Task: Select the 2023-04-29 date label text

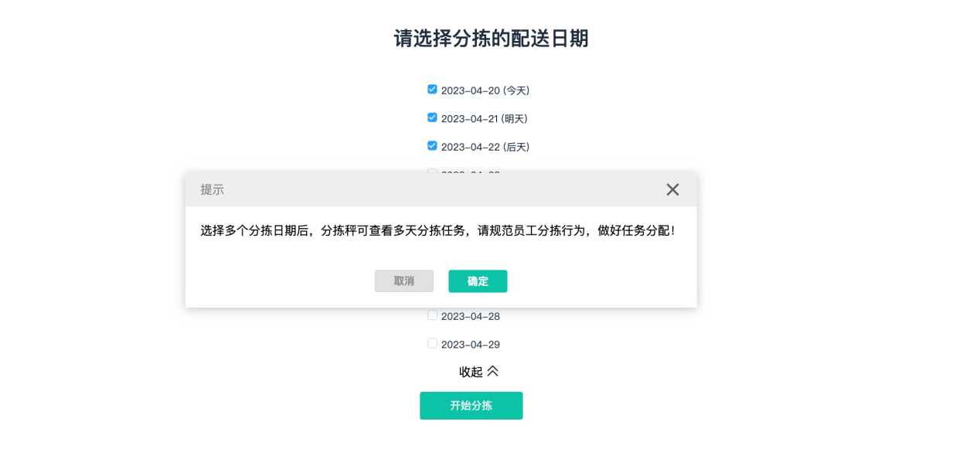Action: (x=470, y=345)
